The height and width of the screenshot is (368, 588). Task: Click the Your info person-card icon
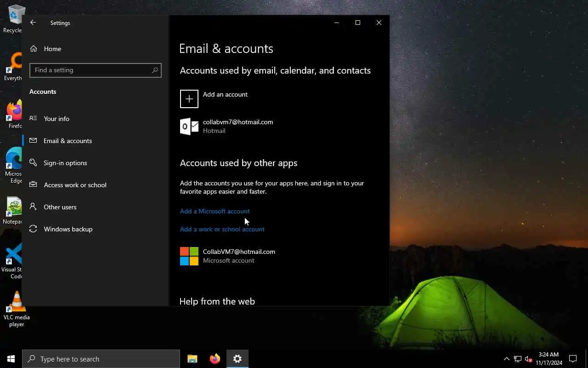tap(33, 118)
